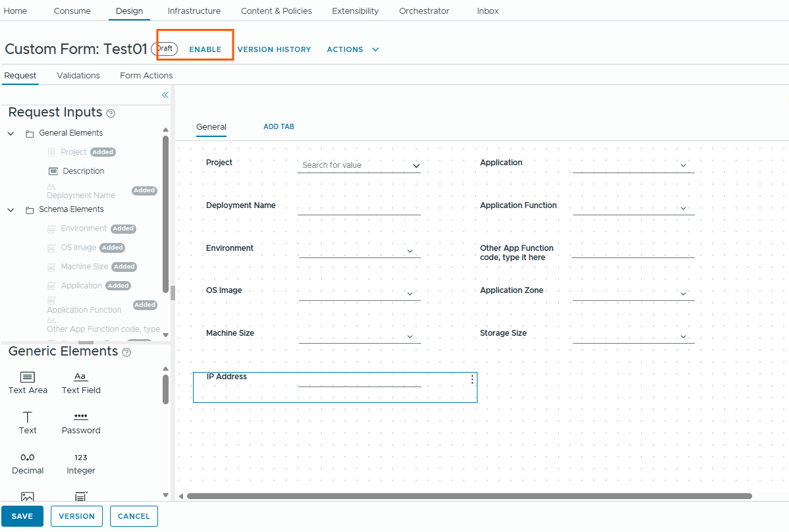Click Request Inputs help question icon

(x=111, y=113)
